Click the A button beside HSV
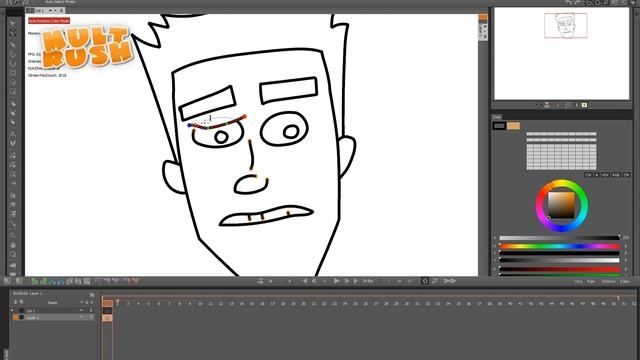This screenshot has width=640, height=360. 597,175
